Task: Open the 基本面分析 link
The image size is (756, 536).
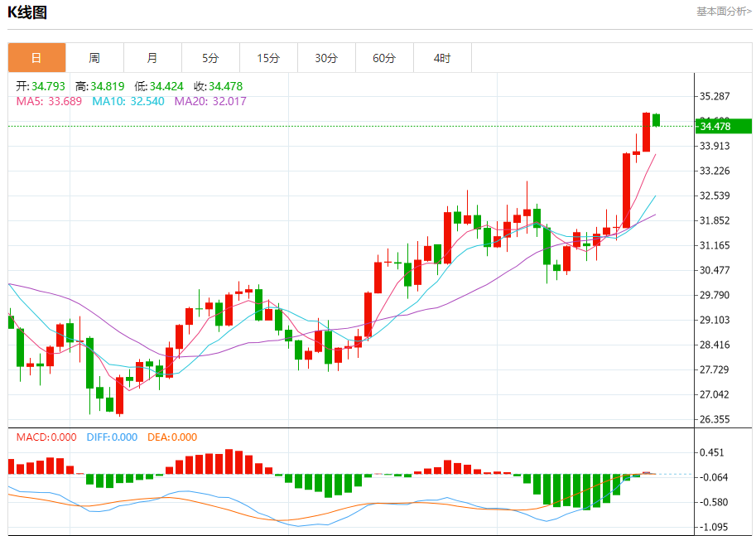Action: (724, 11)
